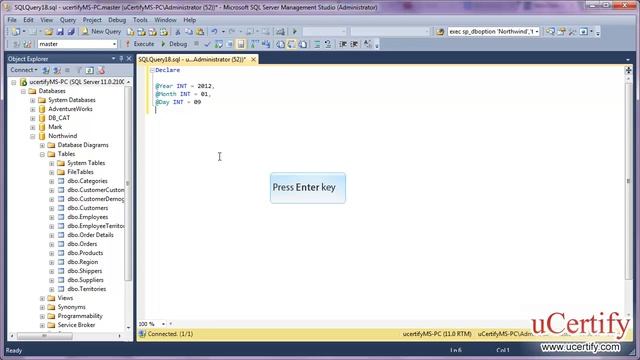The height and width of the screenshot is (360, 640).
Task: Save the query with the Save icon
Action: pos(60,32)
